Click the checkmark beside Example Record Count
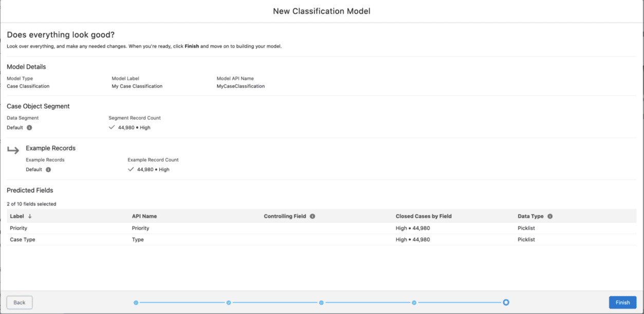Viewport: 644px width, 314px height. 132,169
